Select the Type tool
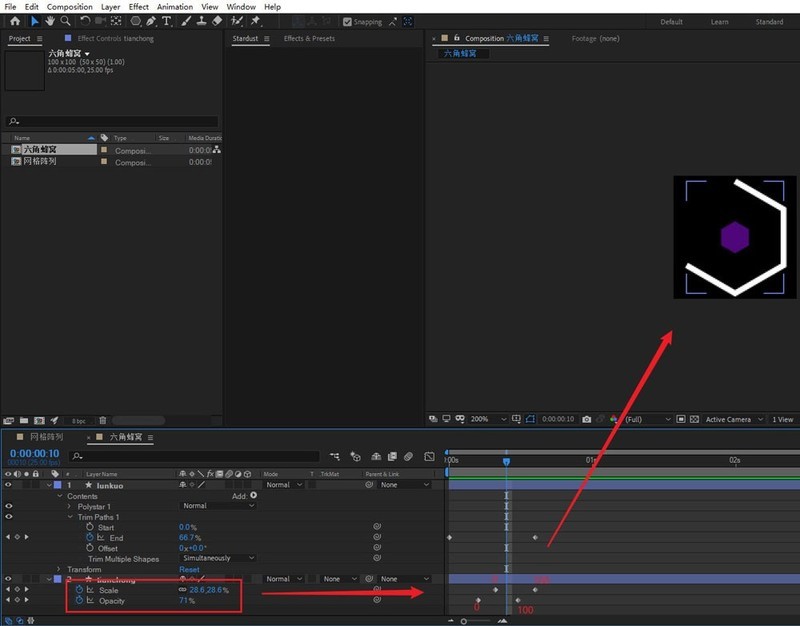800x626 pixels. pos(166,21)
